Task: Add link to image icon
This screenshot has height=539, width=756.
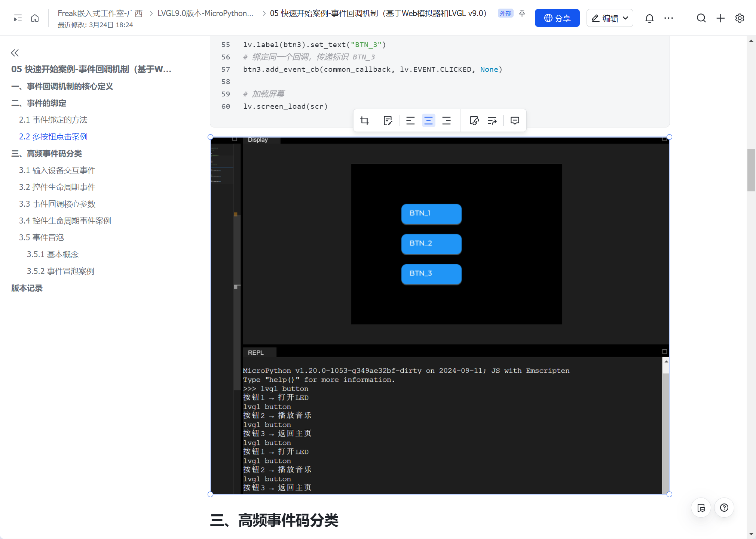Action: [474, 120]
